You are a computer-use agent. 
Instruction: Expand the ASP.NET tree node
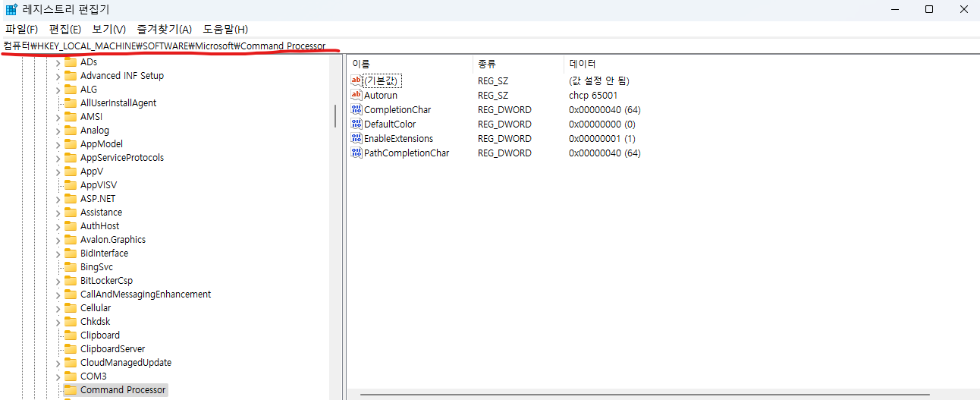click(x=58, y=199)
